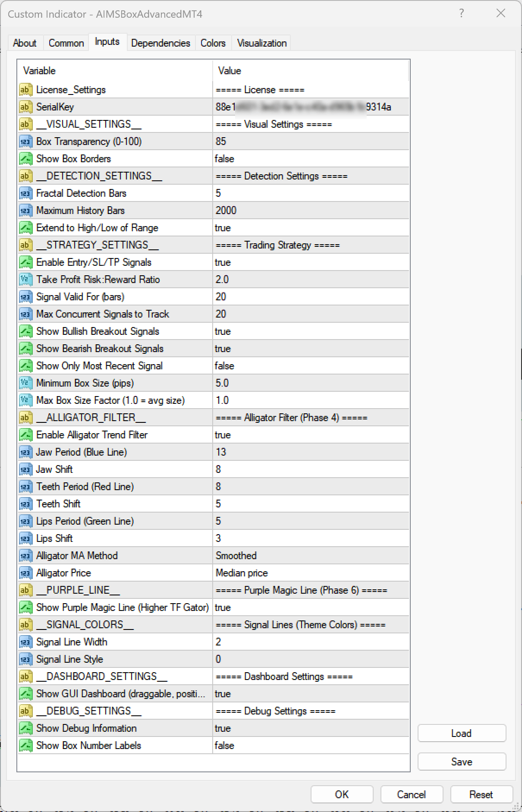Screen dimensions: 522x812
Task: Select the __DASHBOARD_SETTINGS__ row
Action: pyautogui.click(x=214, y=677)
